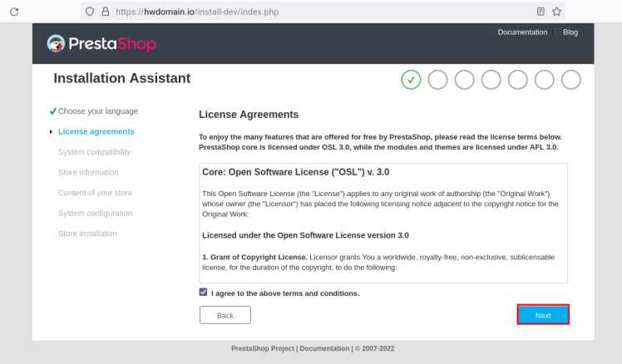
Task: Click the shield tracking protection icon
Action: pyautogui.click(x=89, y=12)
